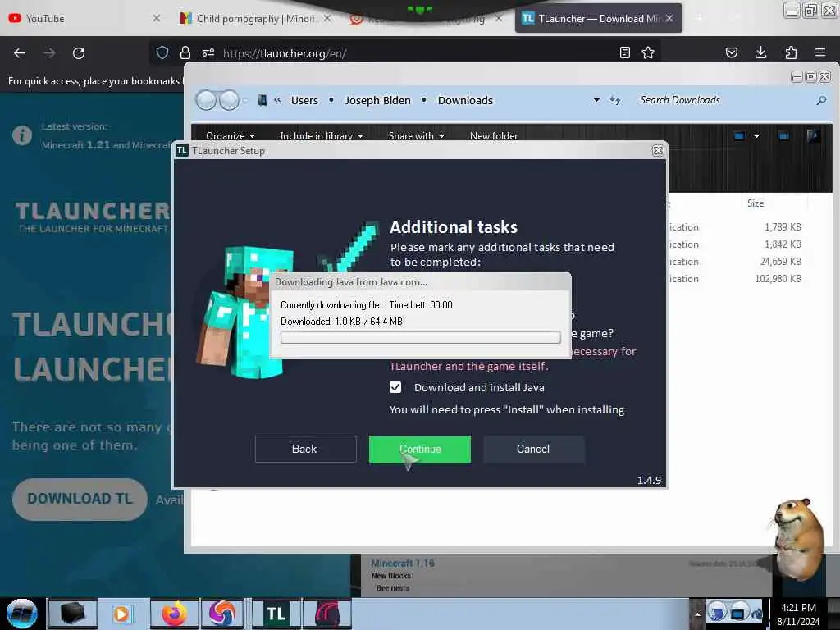Click the change view icon in Explorer
Image resolution: width=840 pixels, height=630 pixels.
[739, 135]
